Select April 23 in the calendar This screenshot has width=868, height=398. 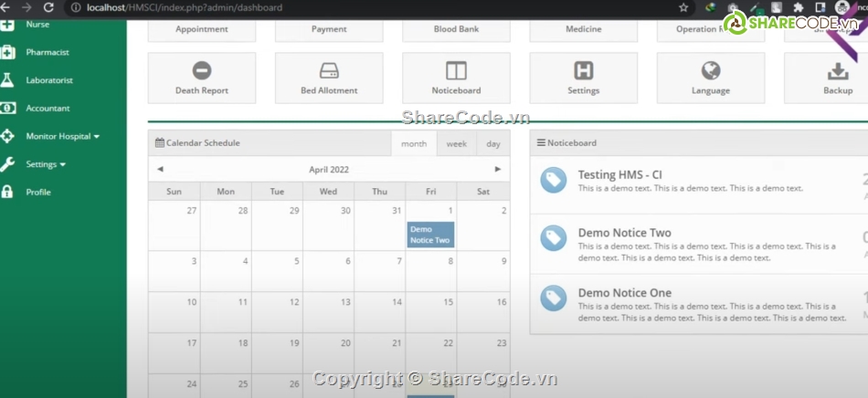point(482,353)
